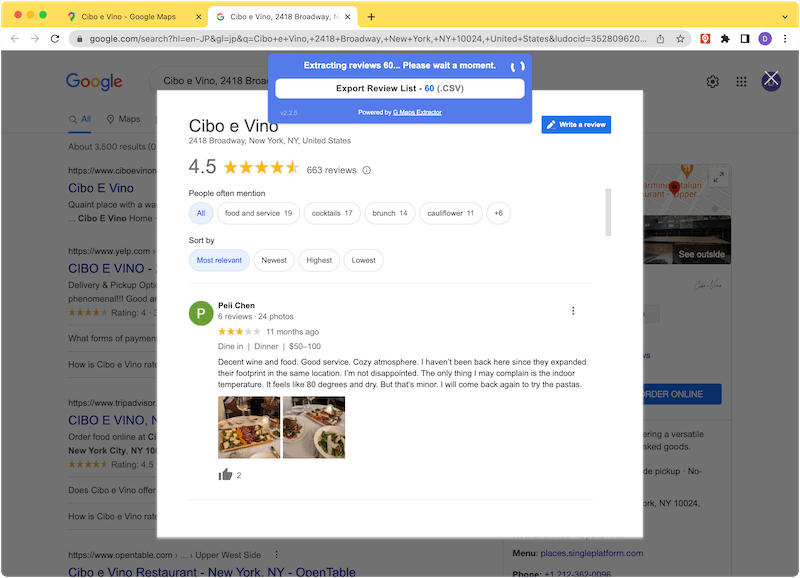Bookmark this page with the star icon
Screen dimensions: 800x578
pos(680,39)
